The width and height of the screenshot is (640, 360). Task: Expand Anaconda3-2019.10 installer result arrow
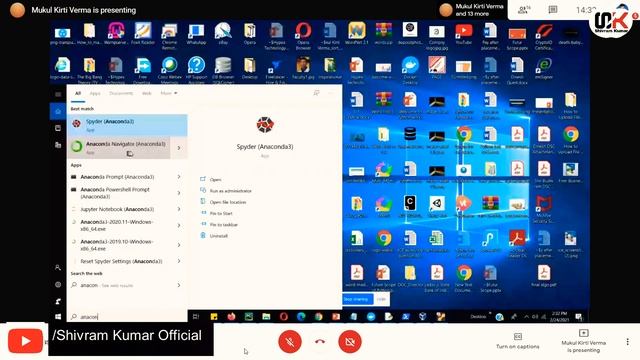tap(179, 245)
